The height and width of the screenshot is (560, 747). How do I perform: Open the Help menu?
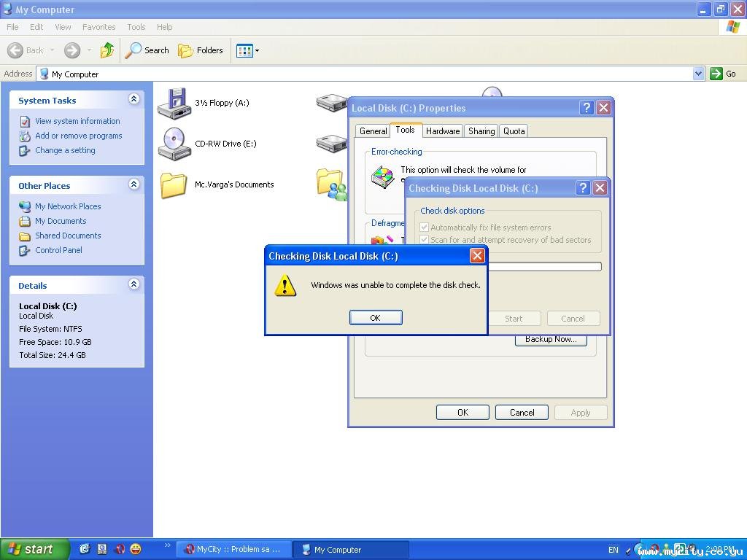tap(164, 27)
